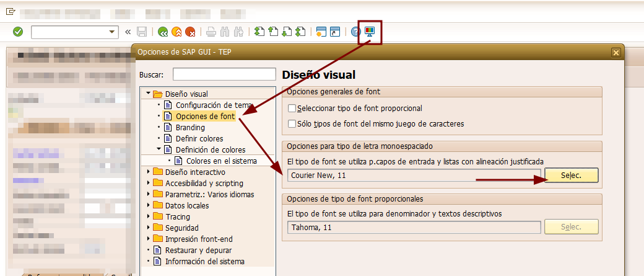Select Configuración de tema tree item
The height and width of the screenshot is (276, 644).
click(x=214, y=105)
